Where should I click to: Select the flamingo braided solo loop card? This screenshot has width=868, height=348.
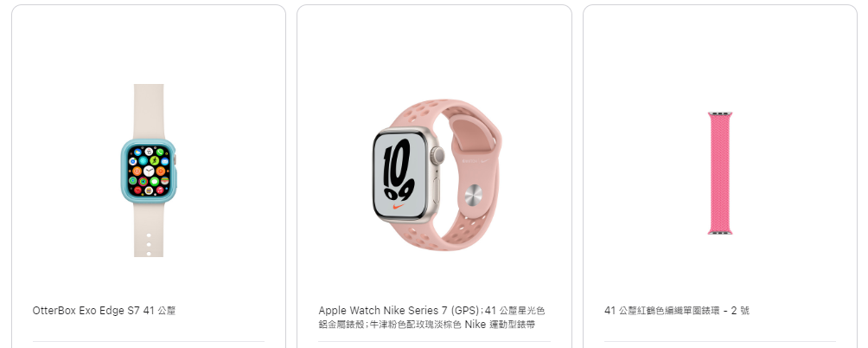pyautogui.click(x=719, y=177)
